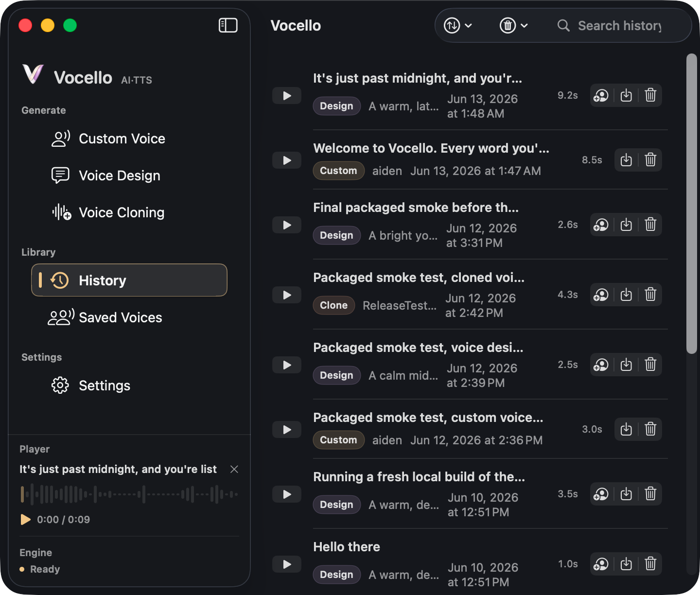Delete the custom voice smoke test entry
Image resolution: width=700 pixels, height=595 pixels.
click(650, 429)
